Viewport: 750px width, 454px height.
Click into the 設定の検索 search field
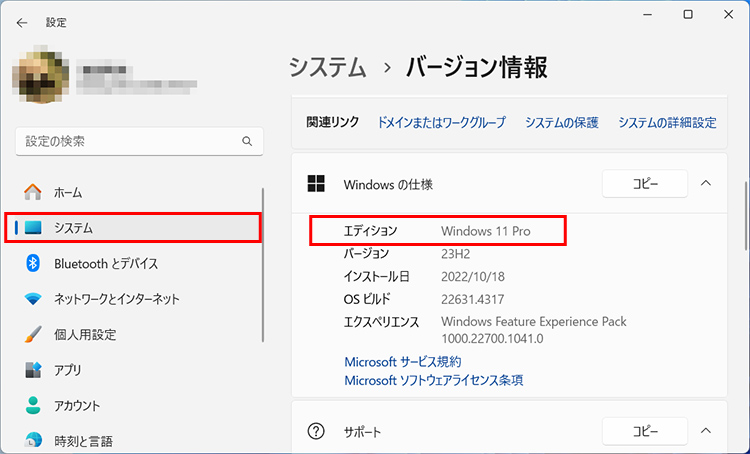pos(128,142)
